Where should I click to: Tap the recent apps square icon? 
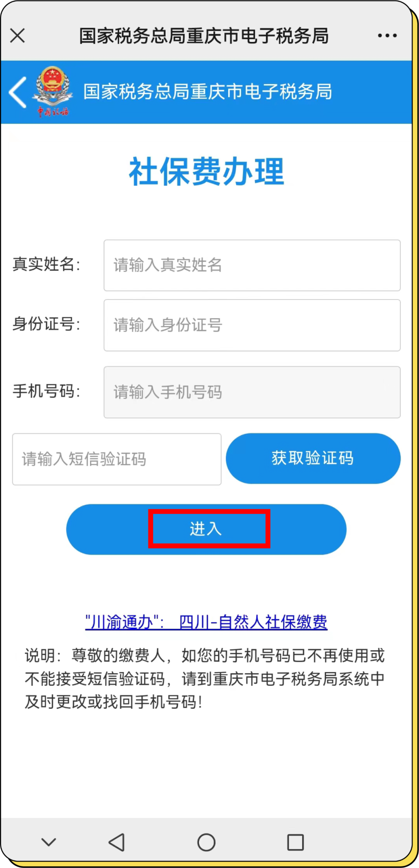295,842
